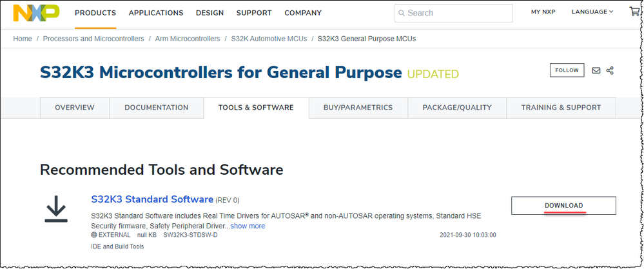644x269 pixels.
Task: Click the email envelope icon
Action: pyautogui.click(x=596, y=71)
